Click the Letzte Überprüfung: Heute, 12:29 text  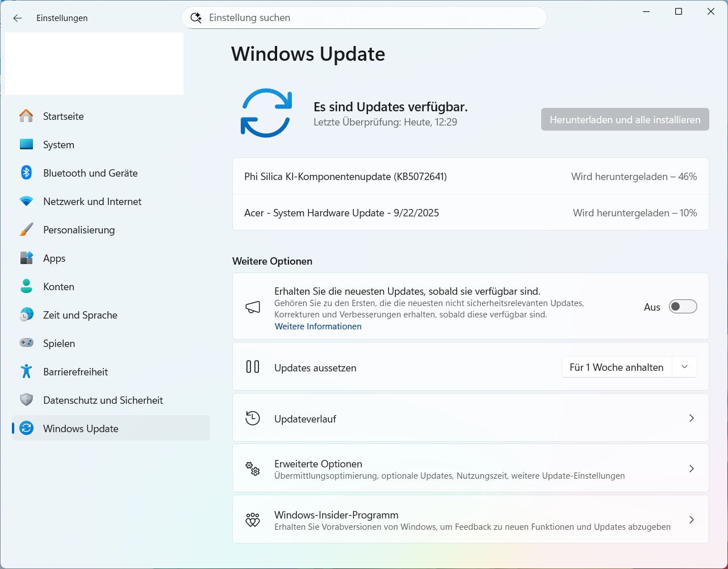385,122
